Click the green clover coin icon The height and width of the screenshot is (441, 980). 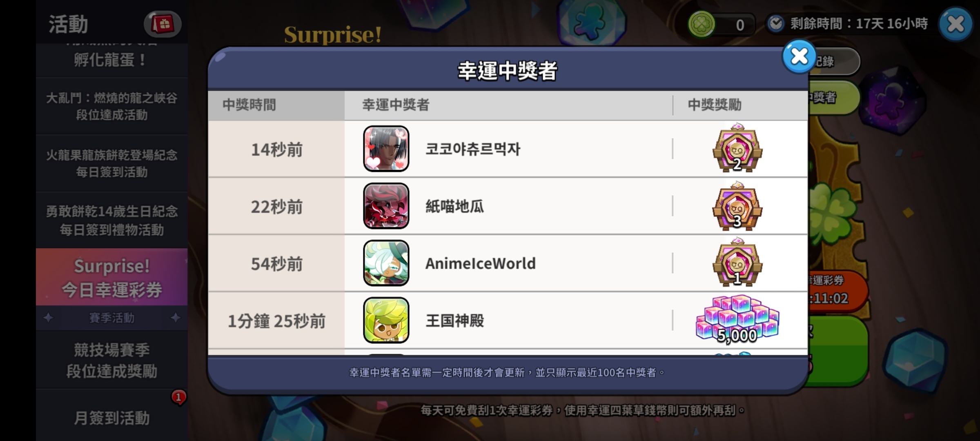tap(701, 24)
